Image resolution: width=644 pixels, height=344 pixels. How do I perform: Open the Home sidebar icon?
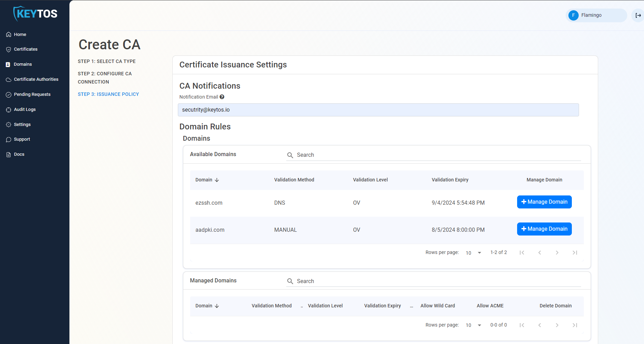(x=9, y=35)
